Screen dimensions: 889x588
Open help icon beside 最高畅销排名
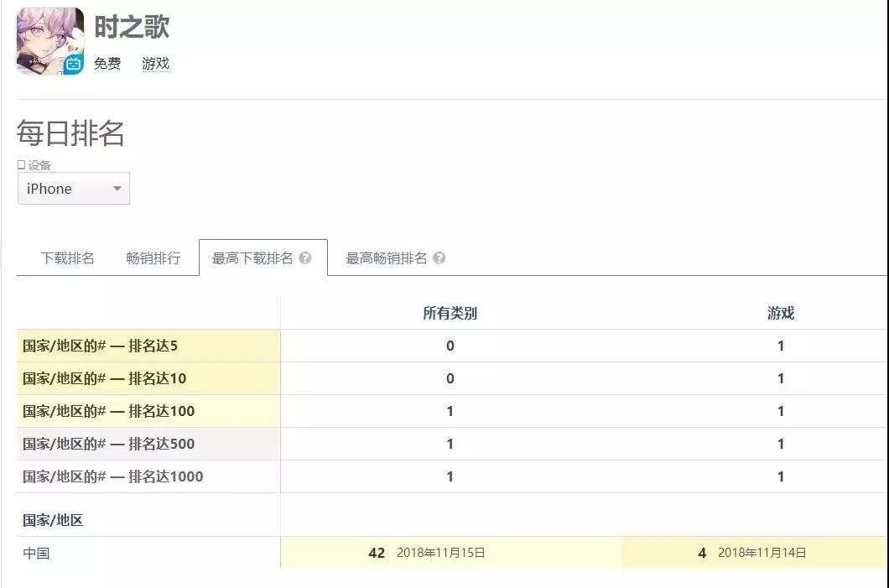pos(439,258)
